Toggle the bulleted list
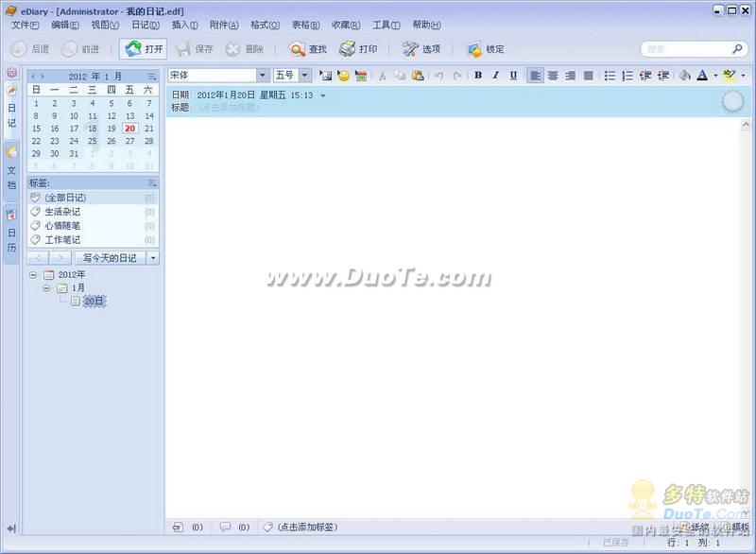This screenshot has width=756, height=554. pos(610,76)
